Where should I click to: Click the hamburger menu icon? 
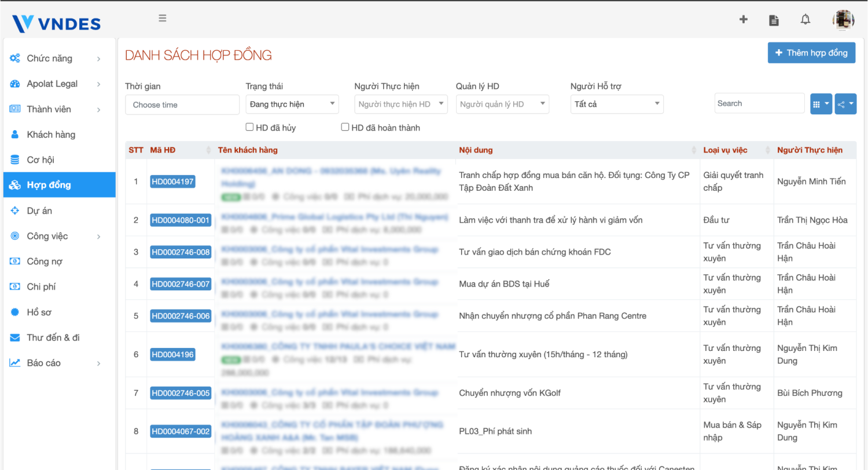point(163,18)
